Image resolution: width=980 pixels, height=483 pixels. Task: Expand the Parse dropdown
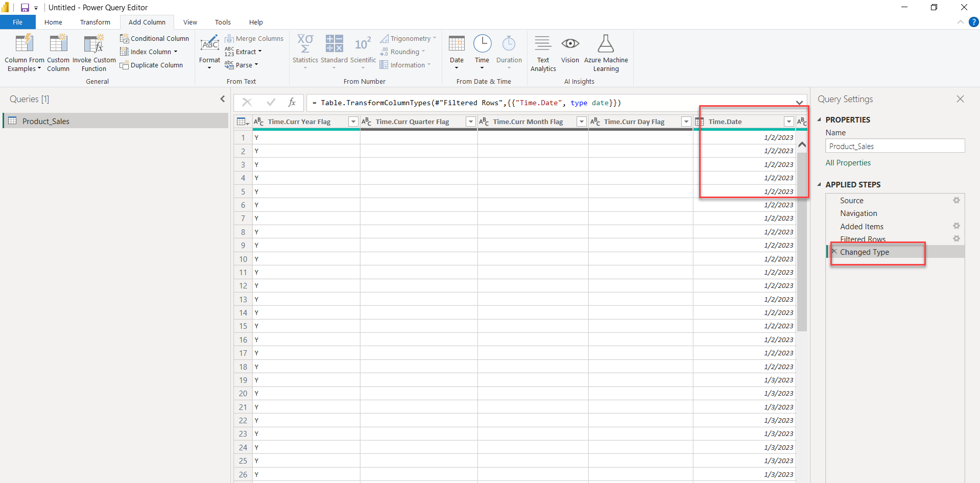(x=256, y=65)
